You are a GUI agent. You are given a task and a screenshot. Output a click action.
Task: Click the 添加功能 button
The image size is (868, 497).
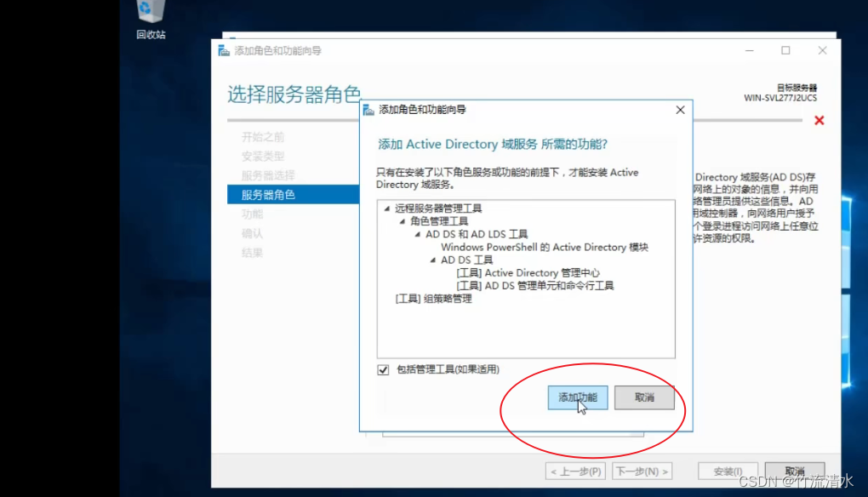577,397
